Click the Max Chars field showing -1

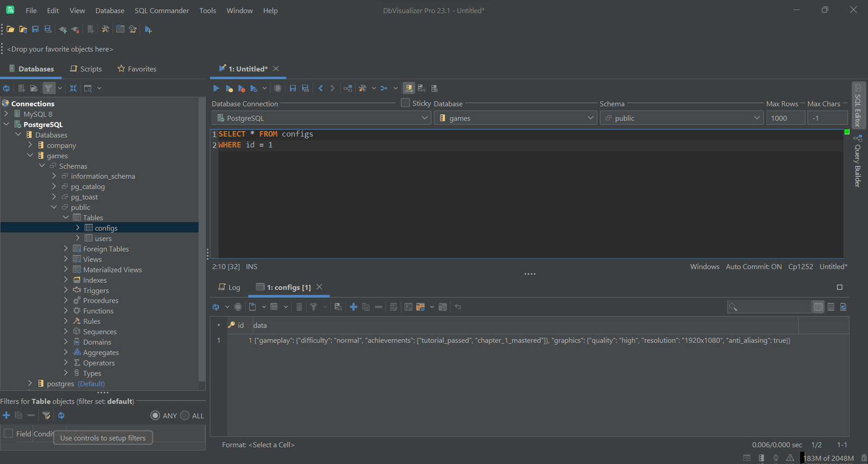tap(827, 118)
